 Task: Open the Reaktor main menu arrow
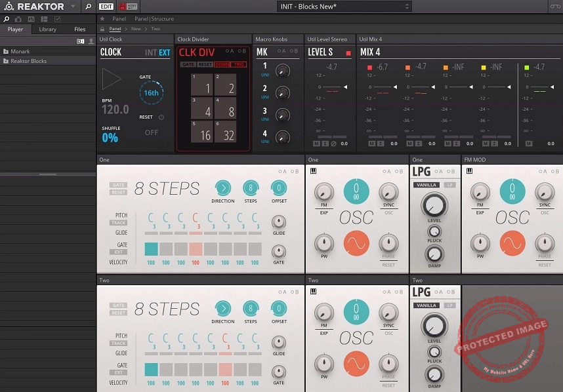pos(73,7)
